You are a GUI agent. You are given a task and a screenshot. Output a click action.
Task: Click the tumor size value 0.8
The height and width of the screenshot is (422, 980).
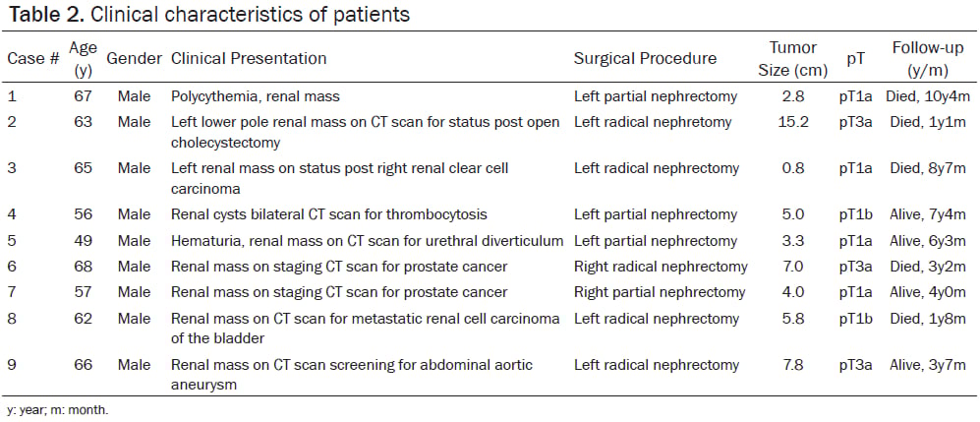coord(792,168)
